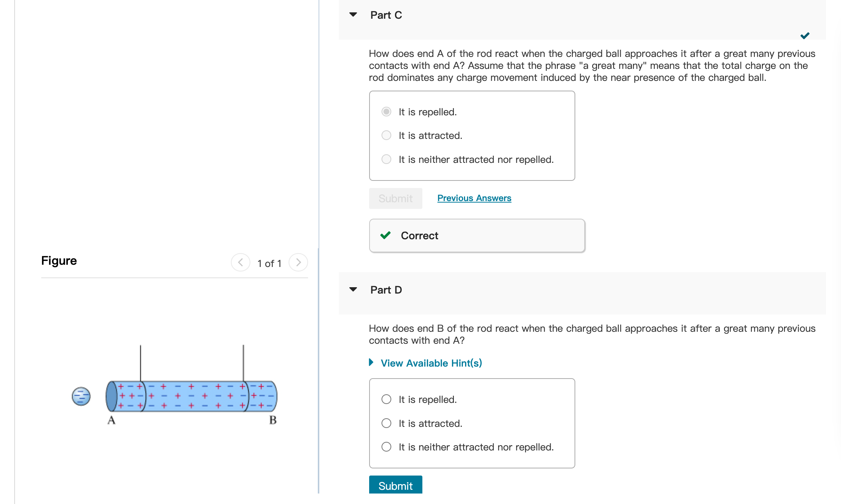Viewport: 841px width, 504px height.
Task: Select 'It is repelled' in Part D
Action: [386, 399]
